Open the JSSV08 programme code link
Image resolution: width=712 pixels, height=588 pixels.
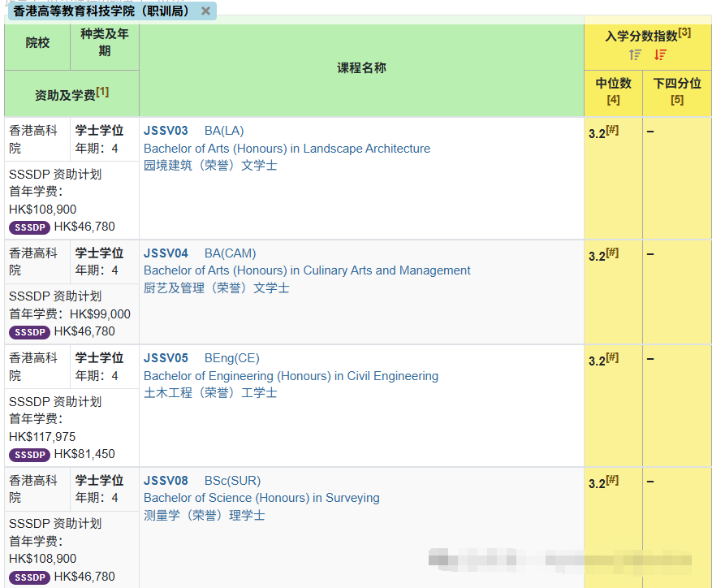[166, 481]
